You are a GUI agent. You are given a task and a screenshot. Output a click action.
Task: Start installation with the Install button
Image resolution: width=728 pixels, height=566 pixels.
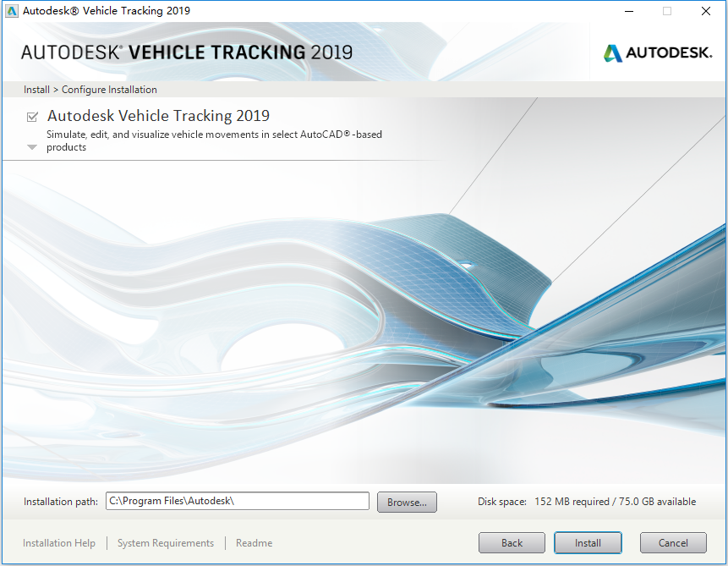pyautogui.click(x=588, y=543)
